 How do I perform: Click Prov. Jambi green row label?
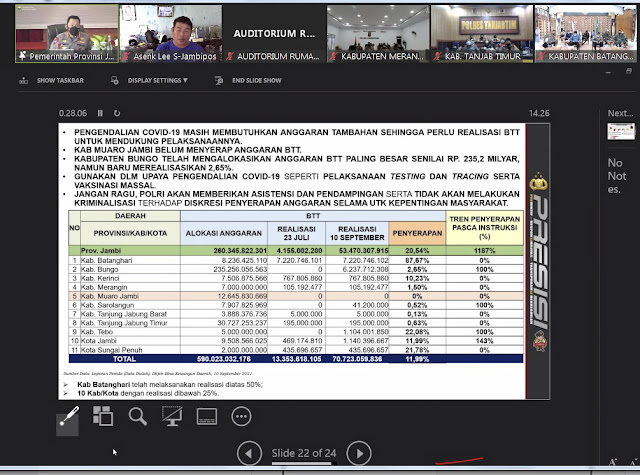pyautogui.click(x=101, y=251)
